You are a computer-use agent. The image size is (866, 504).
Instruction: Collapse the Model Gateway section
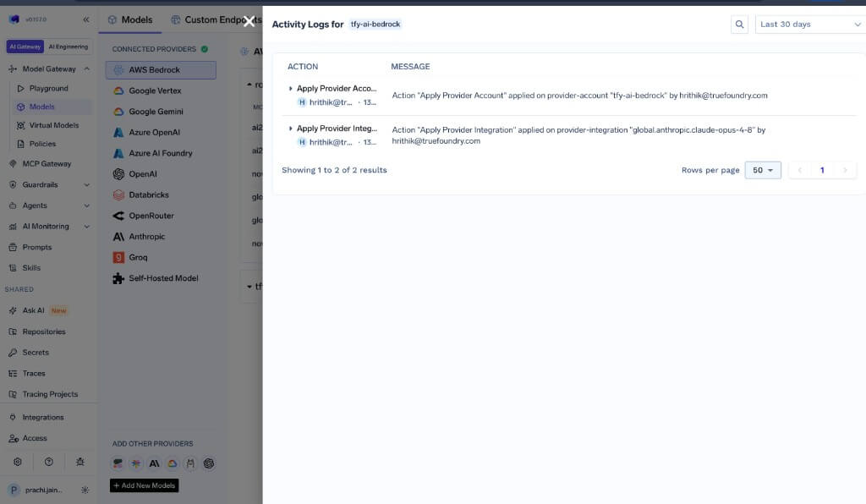coord(87,69)
